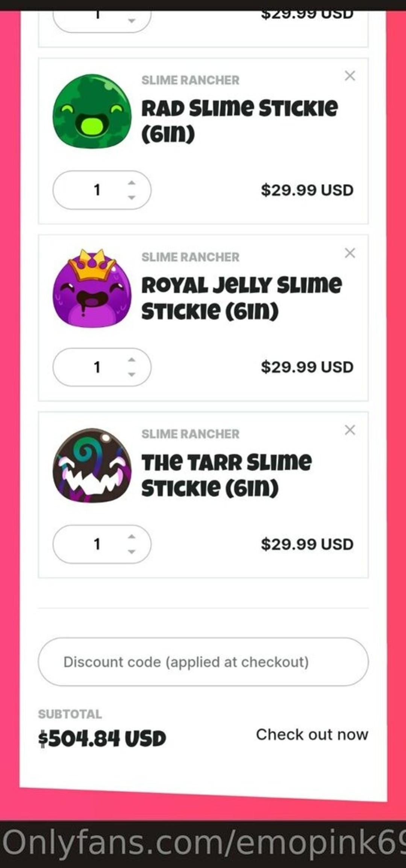Decrease quantity of the topmost cart item
The width and height of the screenshot is (406, 868).
coord(132,21)
